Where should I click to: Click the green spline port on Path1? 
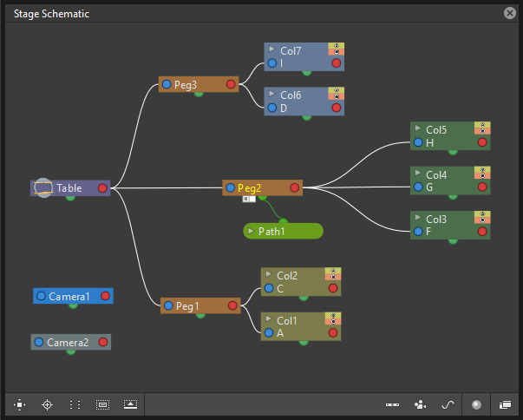tap(283, 221)
